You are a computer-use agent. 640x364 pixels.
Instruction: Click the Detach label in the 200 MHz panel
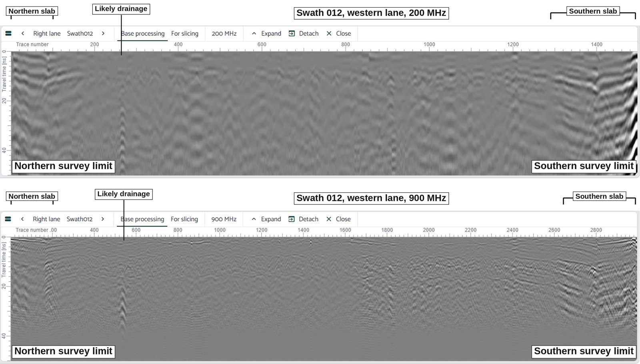309,34
